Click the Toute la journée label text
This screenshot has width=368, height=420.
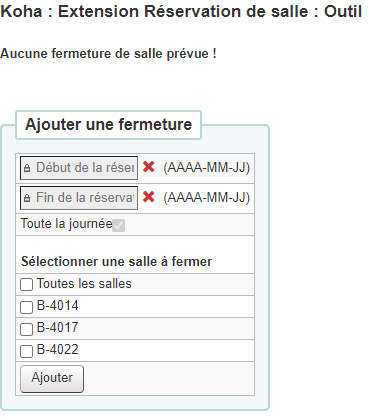coord(66,224)
